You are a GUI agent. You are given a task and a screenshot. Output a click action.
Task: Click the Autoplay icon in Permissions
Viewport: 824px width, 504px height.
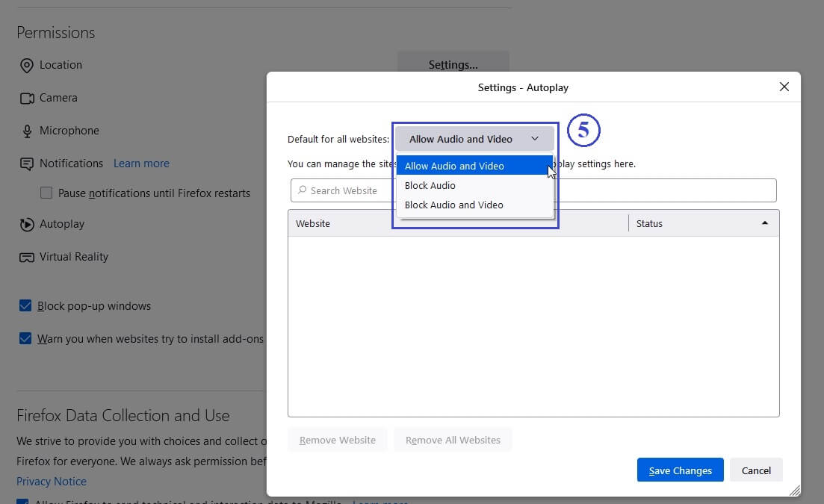coord(26,224)
